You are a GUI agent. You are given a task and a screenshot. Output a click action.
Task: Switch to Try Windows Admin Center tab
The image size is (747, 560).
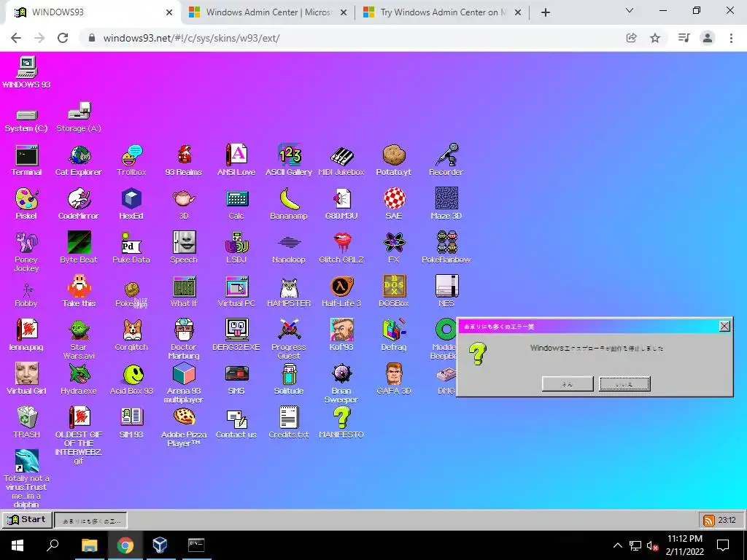click(x=442, y=12)
